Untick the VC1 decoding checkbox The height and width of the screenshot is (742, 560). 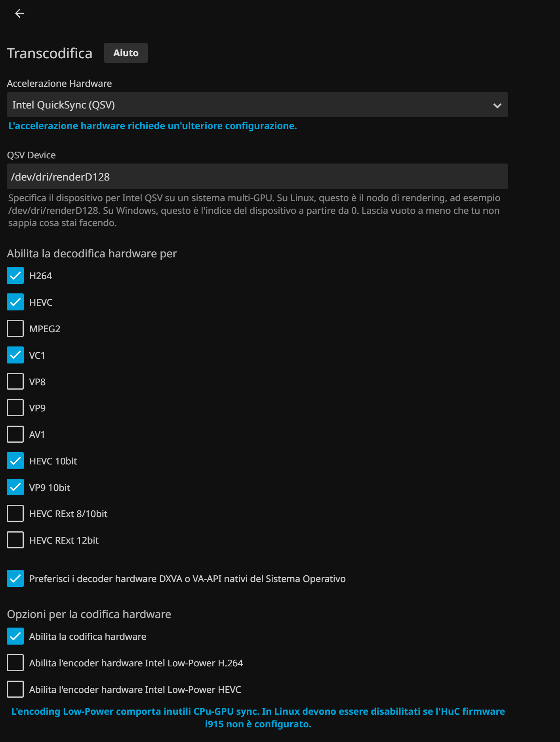tap(15, 355)
